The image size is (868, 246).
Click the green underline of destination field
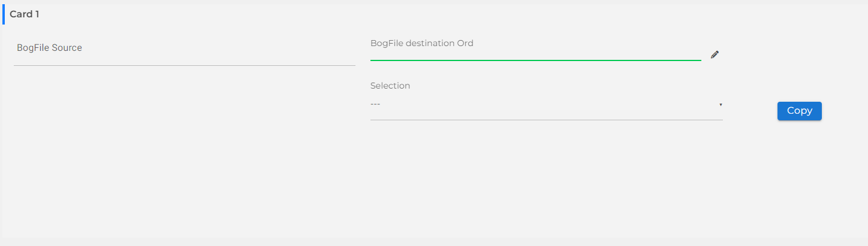[x=535, y=60]
